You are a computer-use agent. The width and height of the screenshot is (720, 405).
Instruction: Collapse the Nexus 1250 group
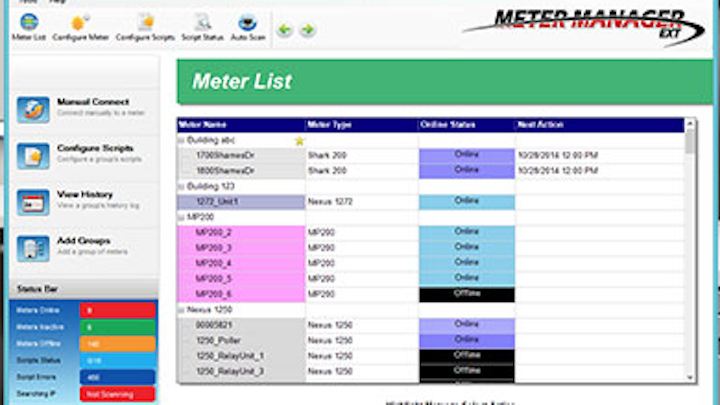tap(181, 310)
